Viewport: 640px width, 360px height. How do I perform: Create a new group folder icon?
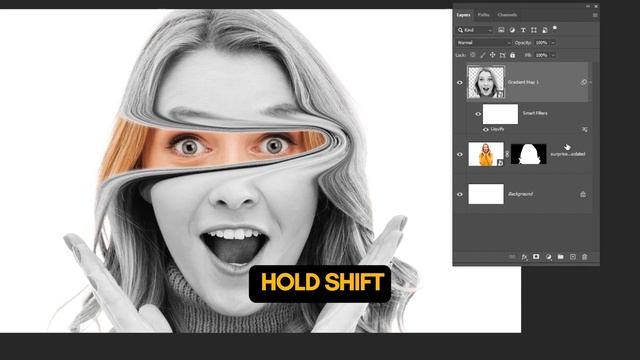[560, 257]
